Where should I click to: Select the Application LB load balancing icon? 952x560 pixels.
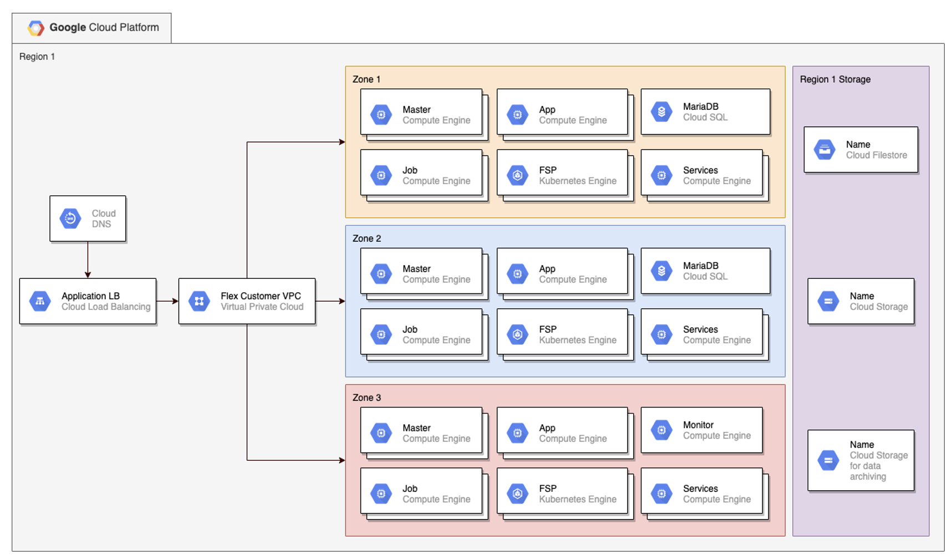point(40,301)
